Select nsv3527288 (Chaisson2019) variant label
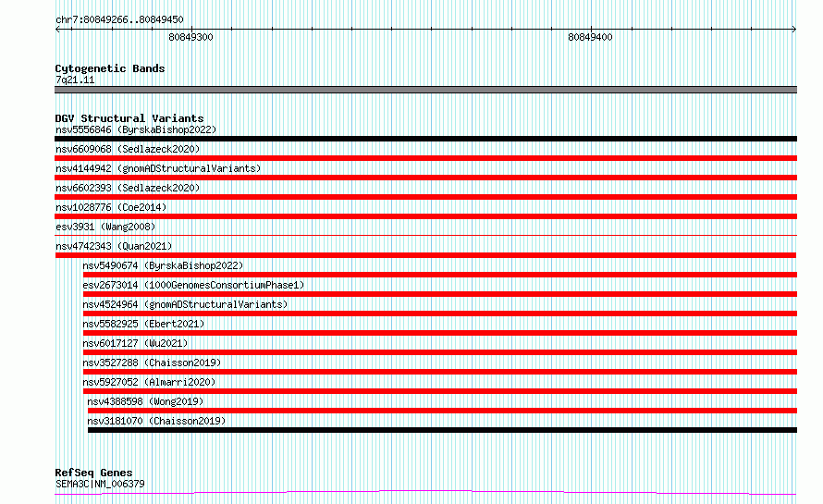This screenshot has width=823, height=504. tap(152, 363)
